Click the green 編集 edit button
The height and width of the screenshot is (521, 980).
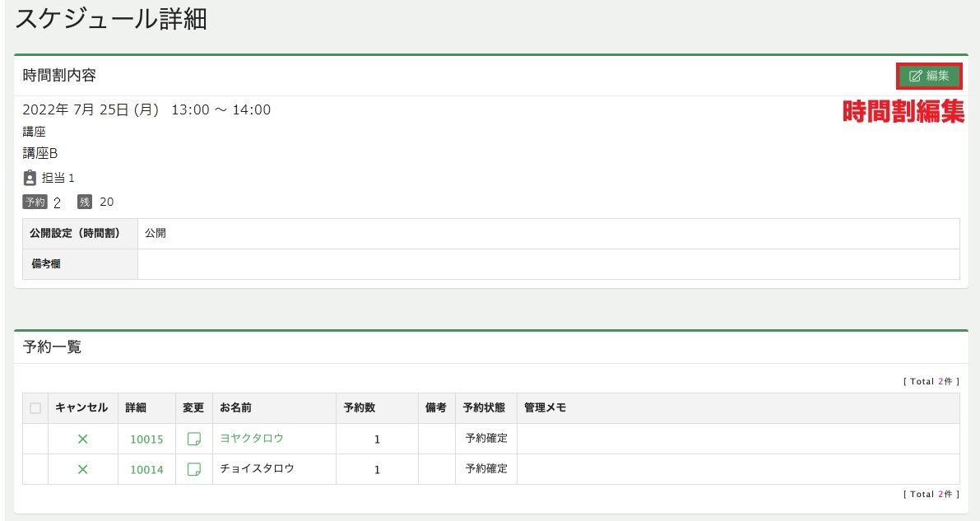pyautogui.click(x=929, y=76)
